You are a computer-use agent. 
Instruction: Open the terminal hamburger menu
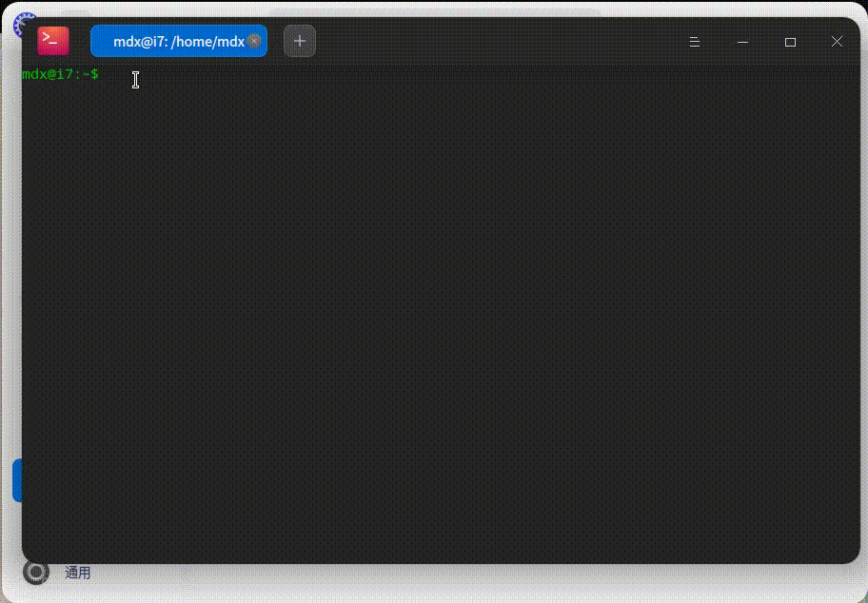point(695,42)
